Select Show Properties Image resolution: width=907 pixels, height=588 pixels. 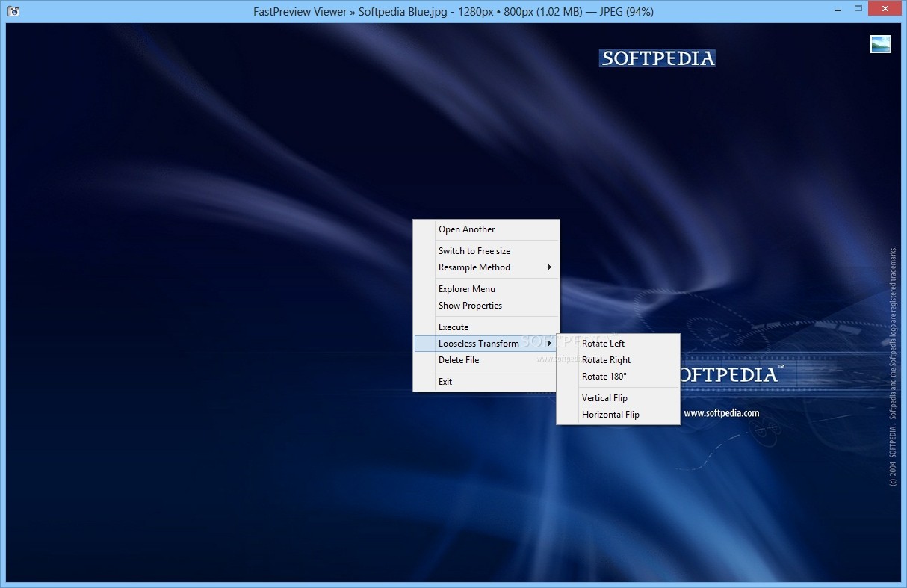coord(486,306)
